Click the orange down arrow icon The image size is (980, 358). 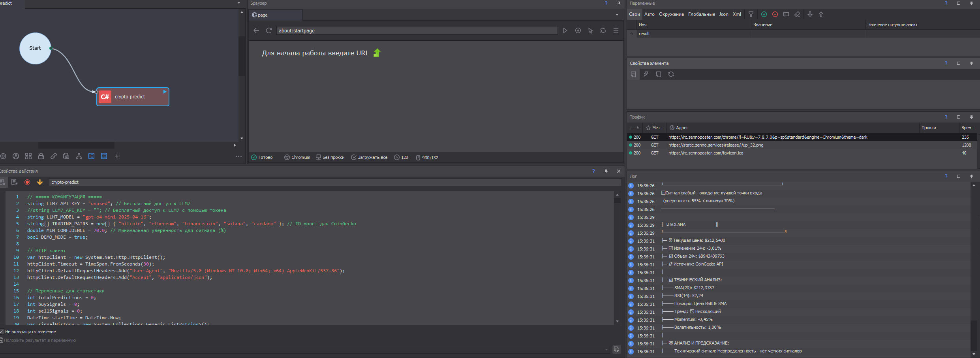click(40, 182)
